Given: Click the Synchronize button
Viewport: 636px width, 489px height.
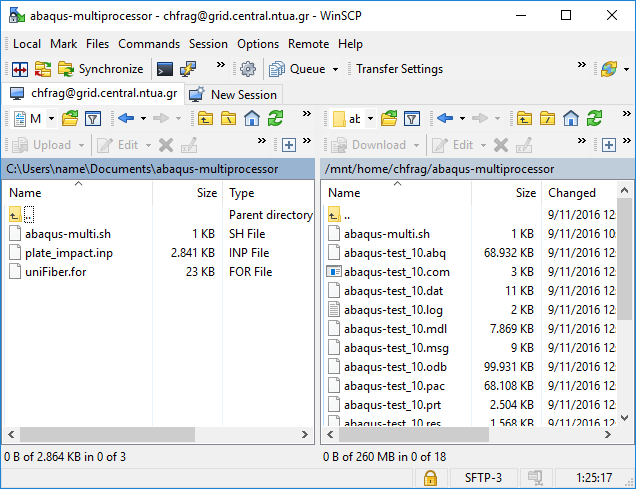Looking at the screenshot, I should click(x=101, y=69).
